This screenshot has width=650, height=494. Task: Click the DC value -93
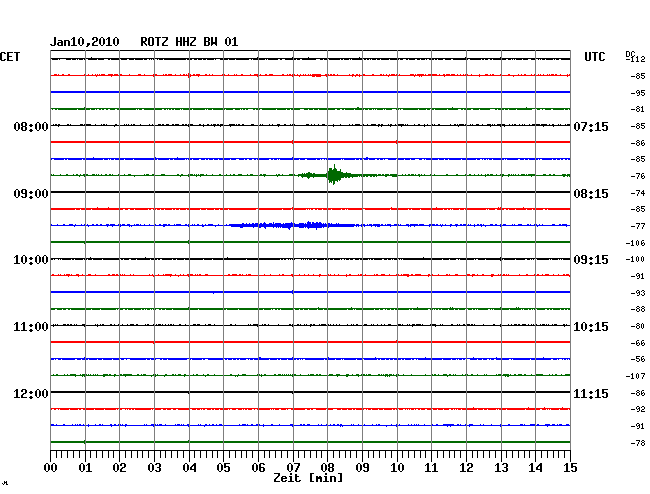pyautogui.click(x=638, y=293)
